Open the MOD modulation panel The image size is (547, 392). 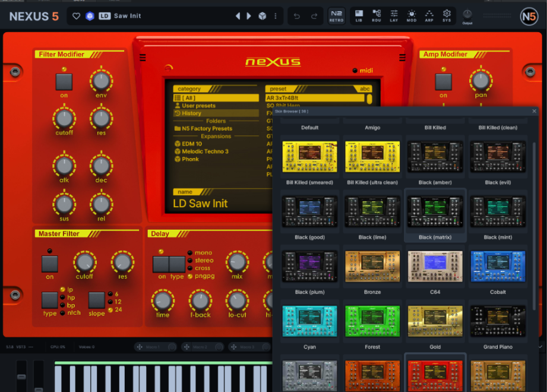click(412, 16)
